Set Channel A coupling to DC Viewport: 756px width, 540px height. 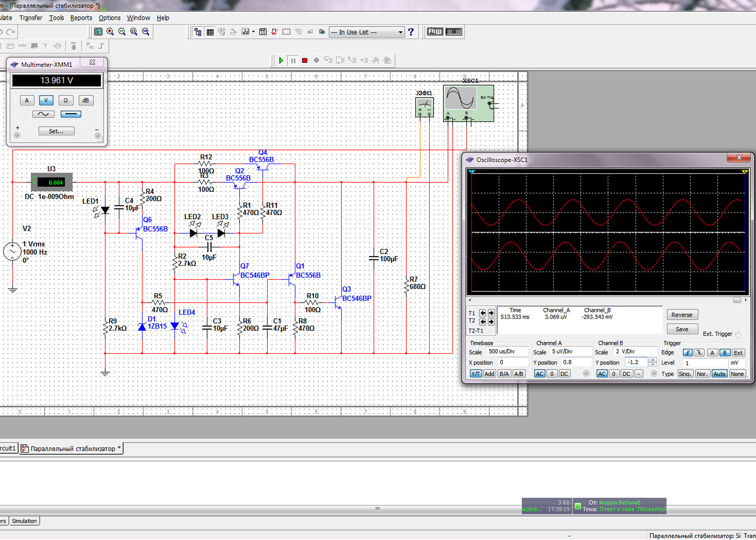(564, 374)
